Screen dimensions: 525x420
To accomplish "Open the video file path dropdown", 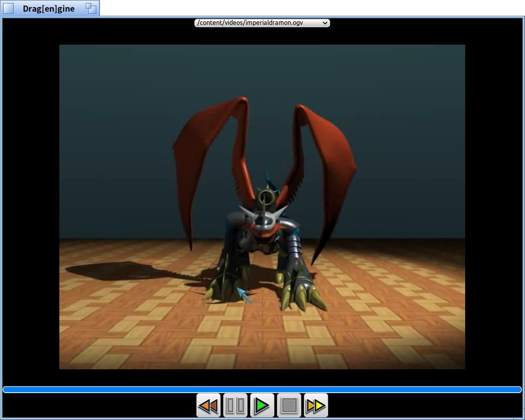I will (x=262, y=23).
